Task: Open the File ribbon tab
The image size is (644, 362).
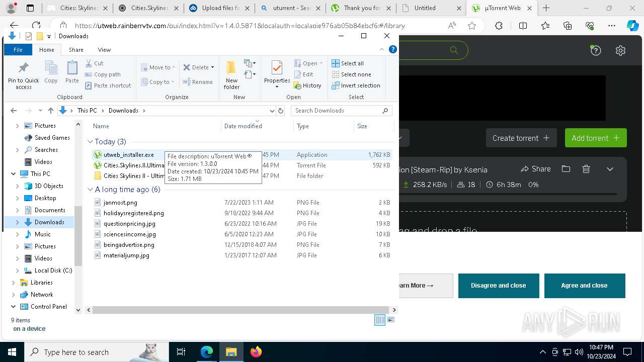Action: coord(18,50)
